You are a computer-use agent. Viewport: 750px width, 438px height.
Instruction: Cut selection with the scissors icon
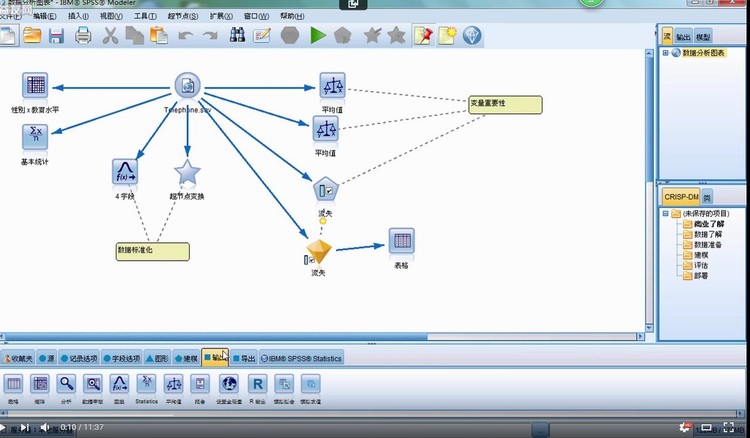110,35
